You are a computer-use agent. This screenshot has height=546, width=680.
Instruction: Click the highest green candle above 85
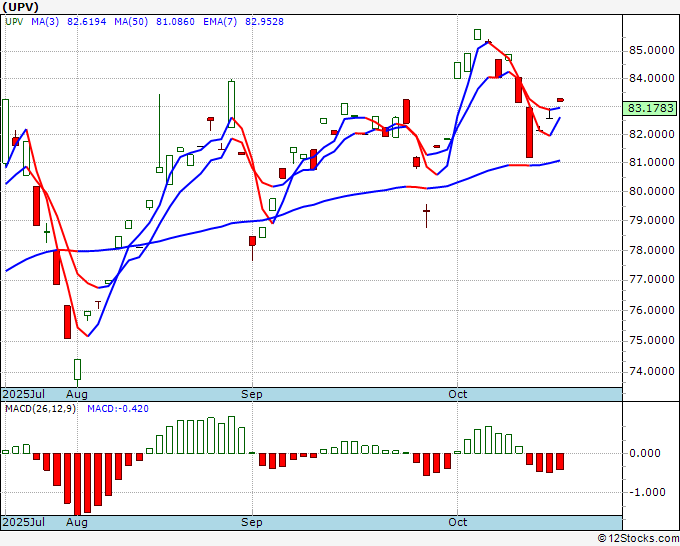[x=477, y=34]
